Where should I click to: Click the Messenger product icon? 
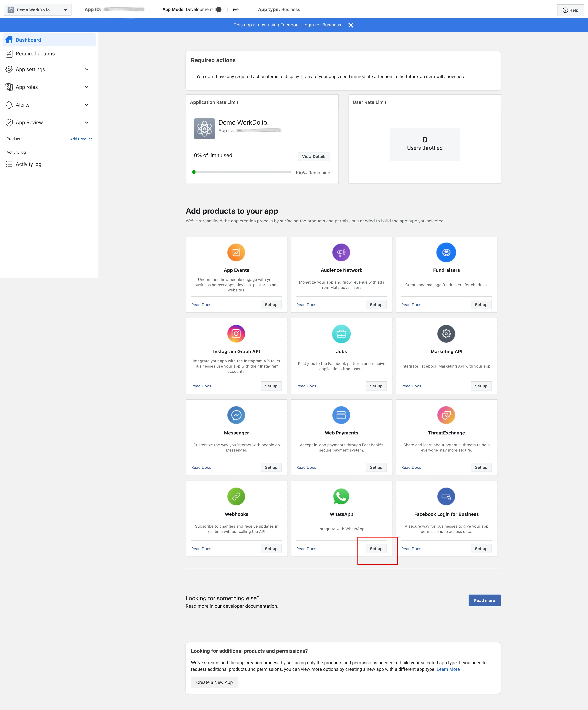point(236,415)
